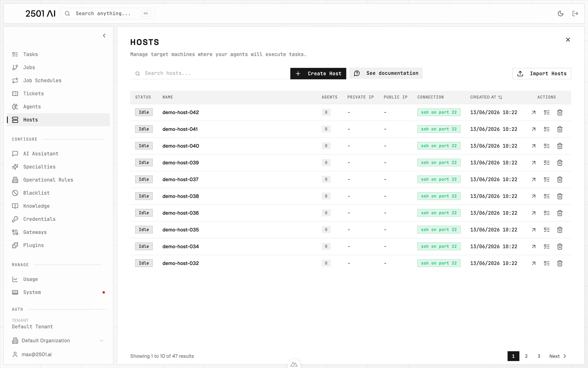Delete demo-host-038 with trash icon
588x368 pixels.
click(x=560, y=196)
